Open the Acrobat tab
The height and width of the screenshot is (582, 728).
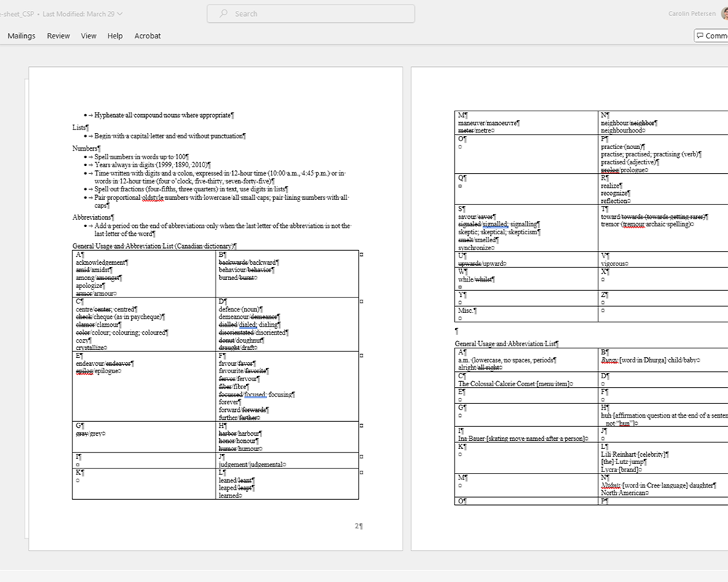pyautogui.click(x=148, y=36)
